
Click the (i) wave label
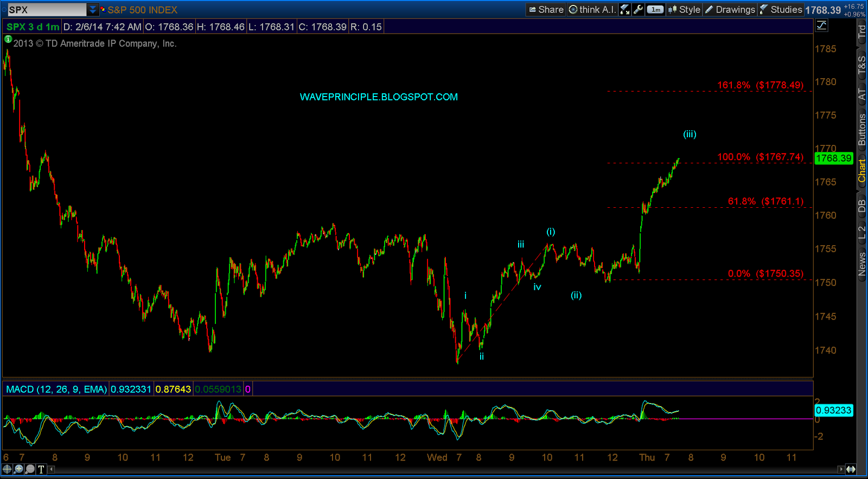coord(551,232)
